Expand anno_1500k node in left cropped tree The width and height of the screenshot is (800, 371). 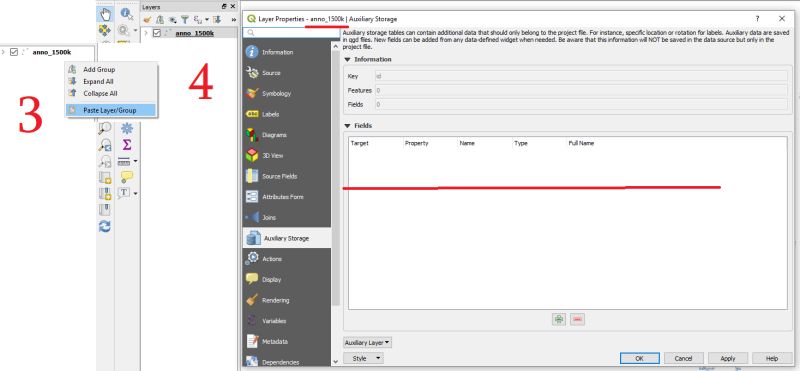click(x=3, y=52)
